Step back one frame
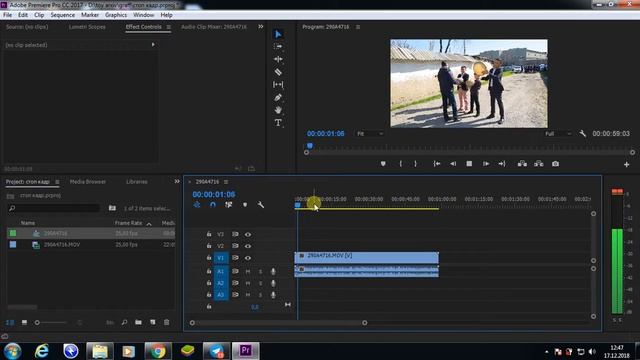Image resolution: width=640 pixels, height=360 pixels. pyautogui.click(x=453, y=164)
